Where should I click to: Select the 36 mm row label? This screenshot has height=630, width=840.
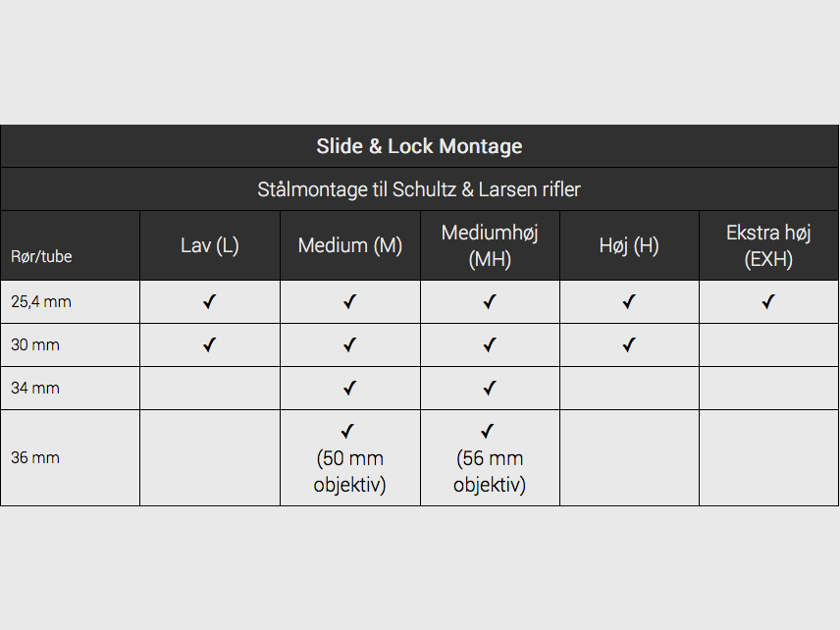[35, 457]
